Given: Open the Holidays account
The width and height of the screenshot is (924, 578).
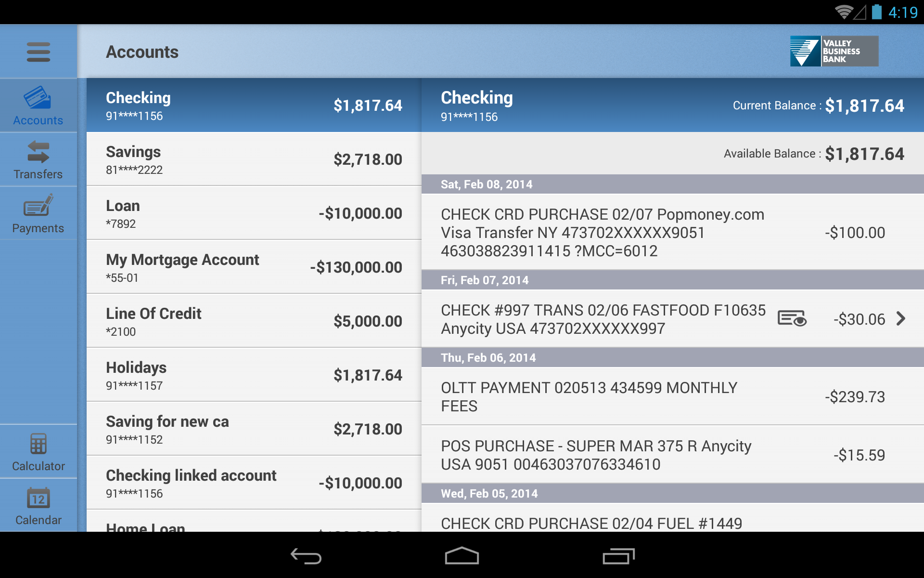Looking at the screenshot, I should point(253,375).
